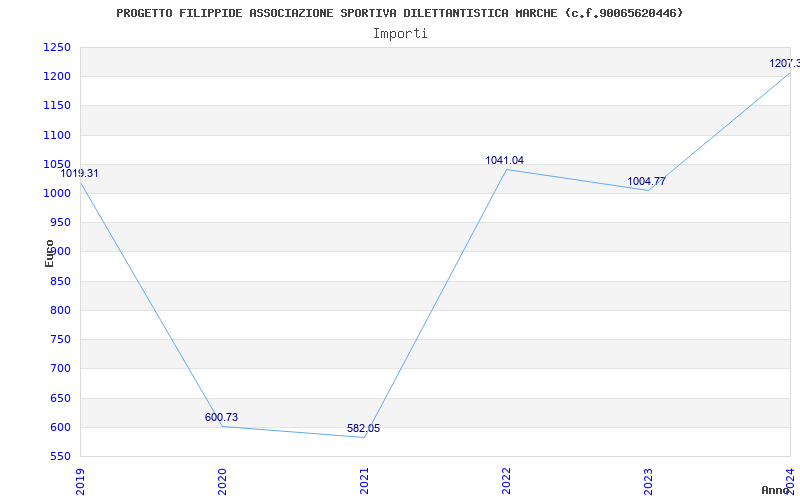Select the 582.05 data label
The width and height of the screenshot is (800, 500).
point(363,429)
